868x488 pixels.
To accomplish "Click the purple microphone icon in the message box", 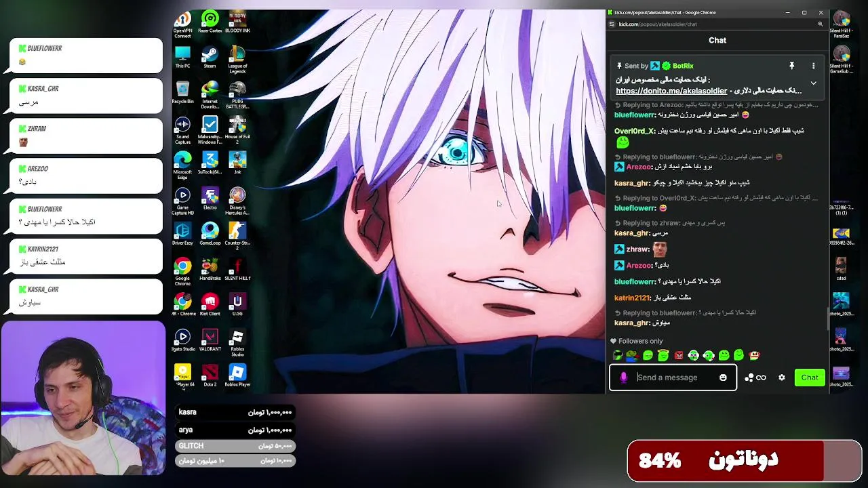I will pos(623,378).
